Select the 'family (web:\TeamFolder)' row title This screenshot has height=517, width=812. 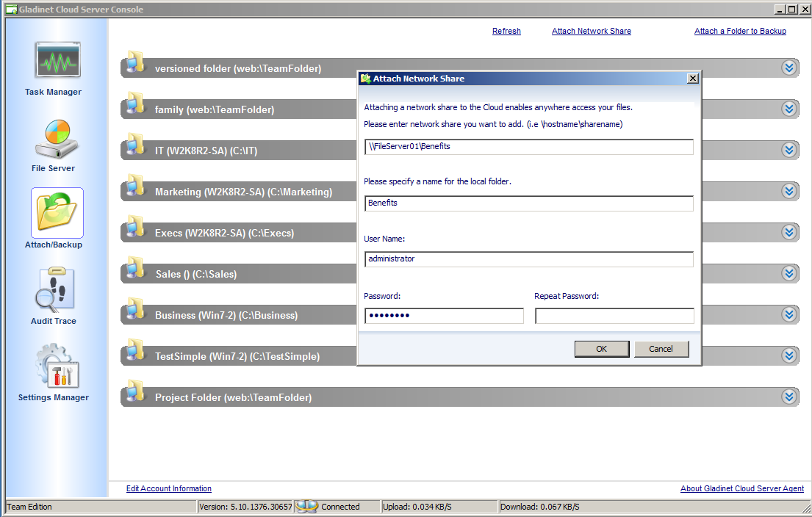(215, 109)
